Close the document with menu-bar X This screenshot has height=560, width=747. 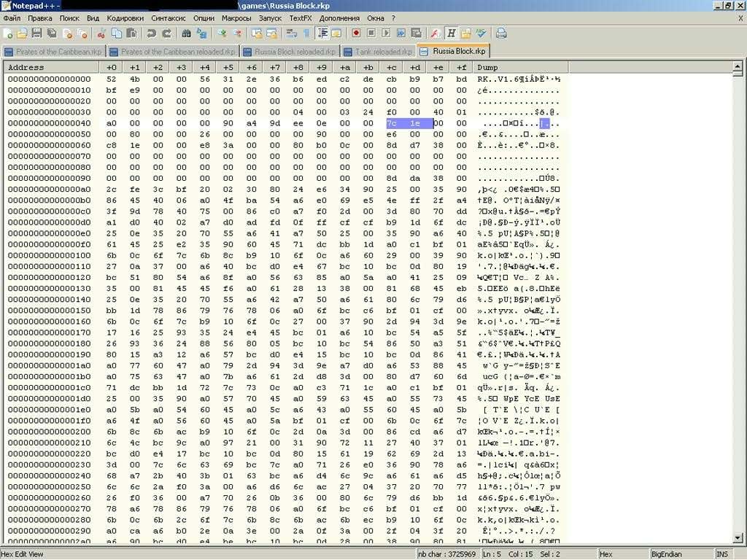pos(741,18)
